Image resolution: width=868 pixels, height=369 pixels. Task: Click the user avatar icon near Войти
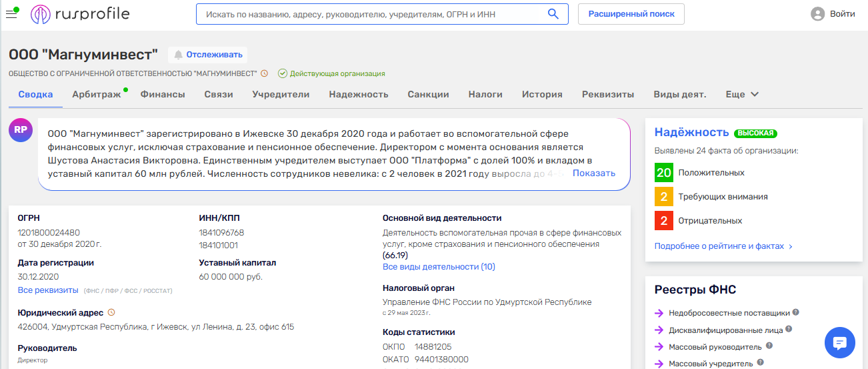click(818, 14)
